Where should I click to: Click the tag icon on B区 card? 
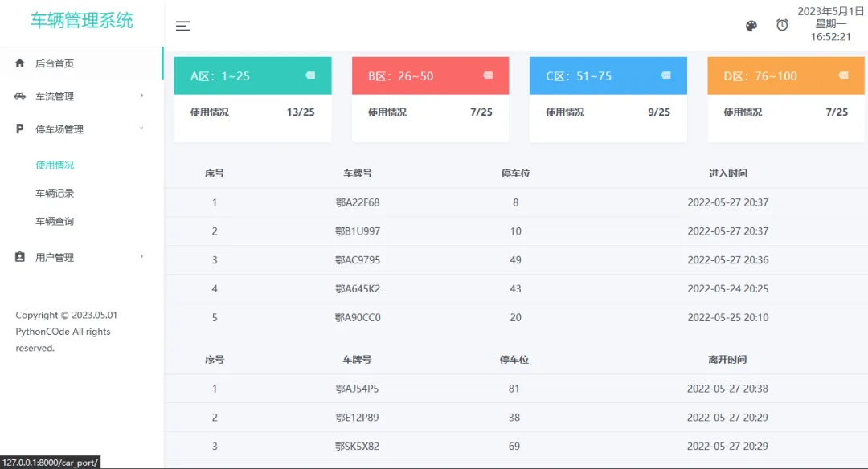[x=488, y=75]
